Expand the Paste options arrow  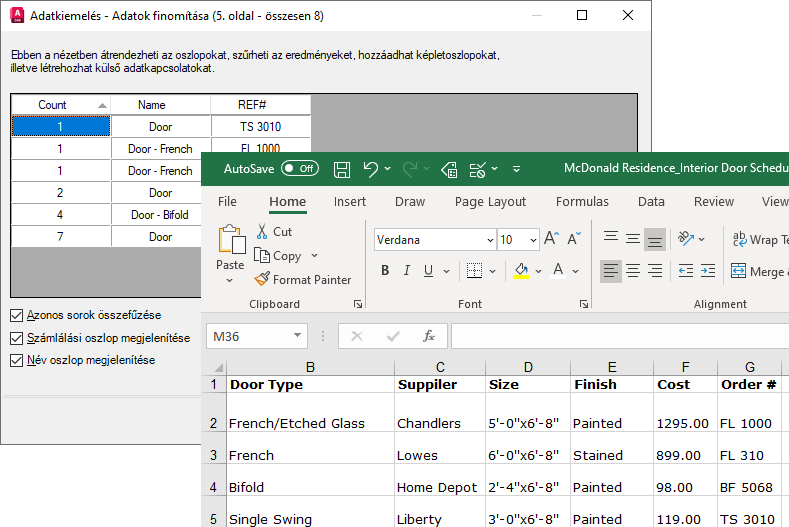click(229, 280)
